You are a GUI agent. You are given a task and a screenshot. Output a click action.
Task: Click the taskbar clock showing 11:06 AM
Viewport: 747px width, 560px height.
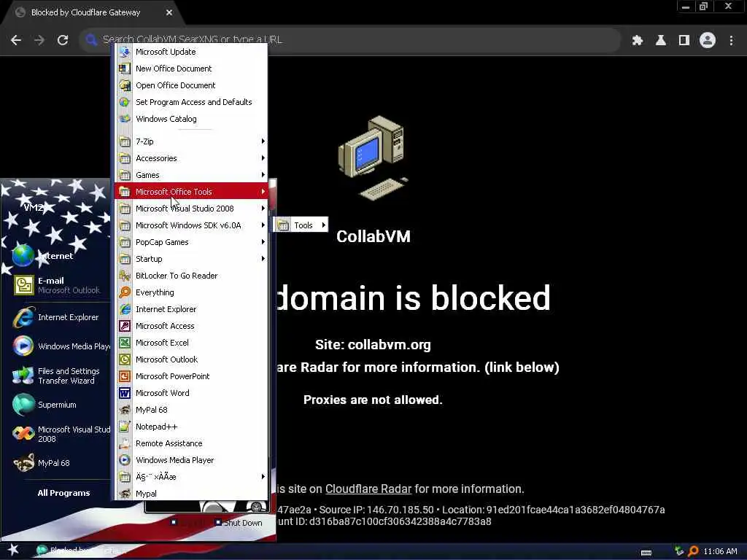[720, 551]
